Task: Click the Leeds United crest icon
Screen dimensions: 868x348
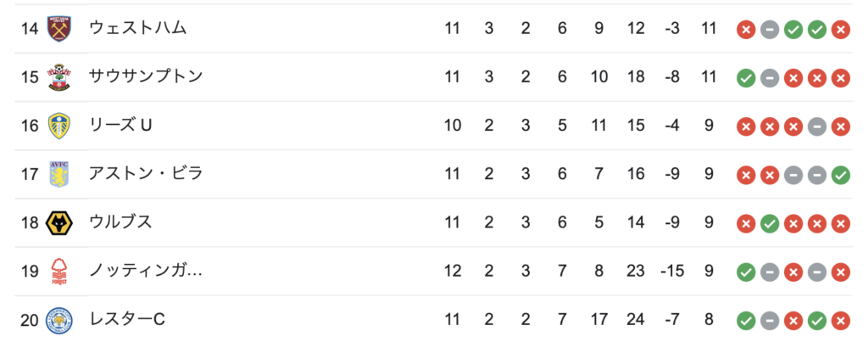Action: click(58, 126)
